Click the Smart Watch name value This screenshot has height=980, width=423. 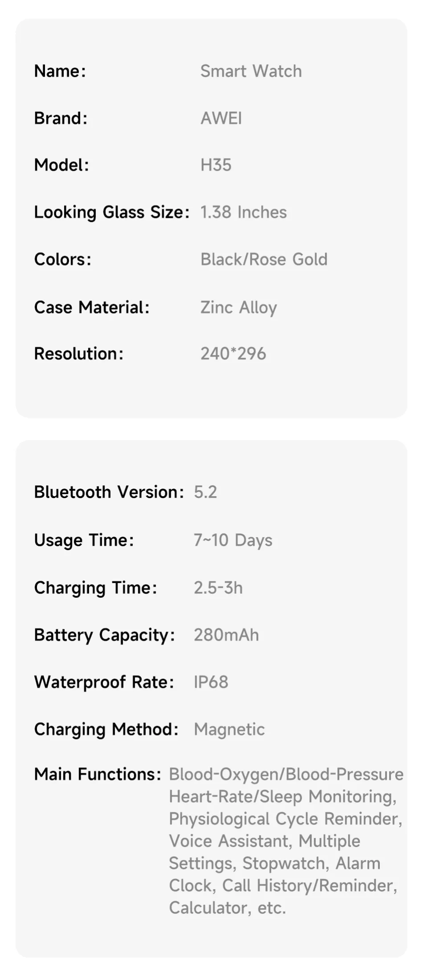coord(251,71)
